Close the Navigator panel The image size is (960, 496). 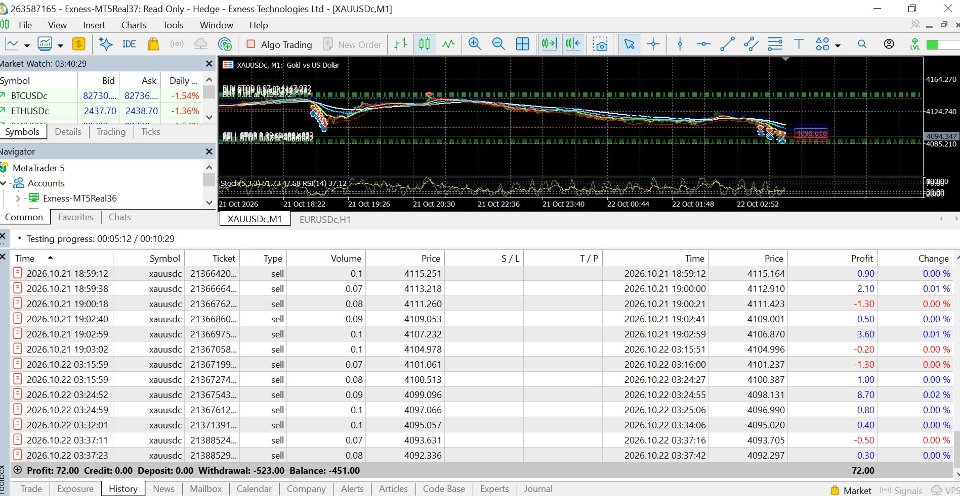209,151
